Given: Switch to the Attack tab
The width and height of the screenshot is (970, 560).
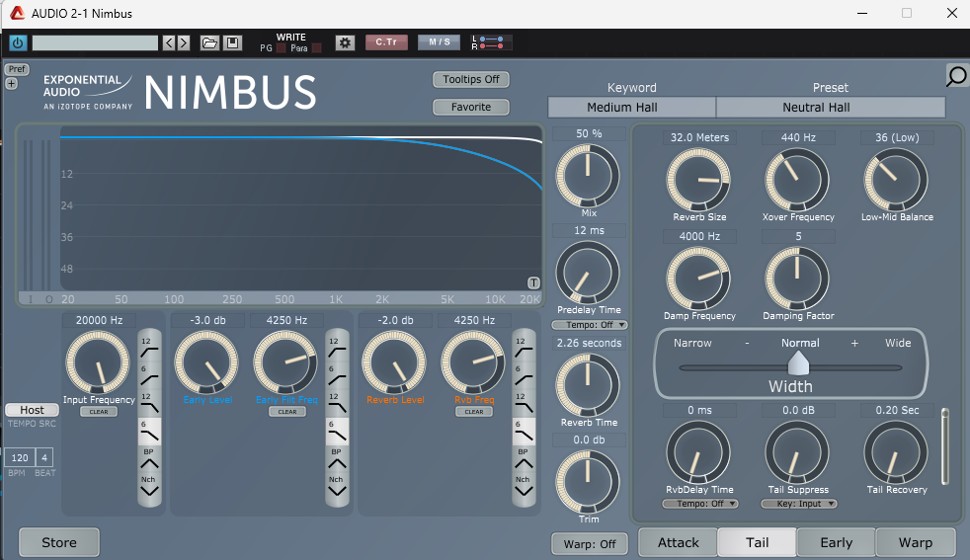Looking at the screenshot, I should [678, 542].
